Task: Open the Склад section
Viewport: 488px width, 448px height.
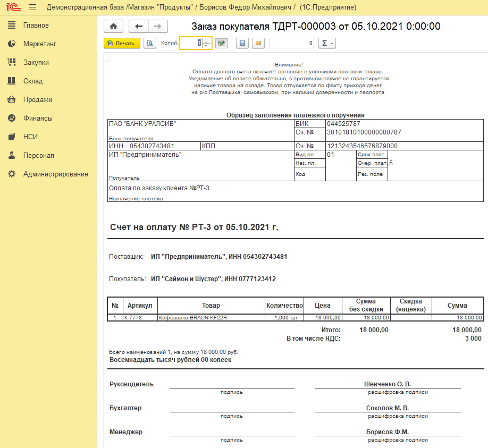Action: (32, 81)
